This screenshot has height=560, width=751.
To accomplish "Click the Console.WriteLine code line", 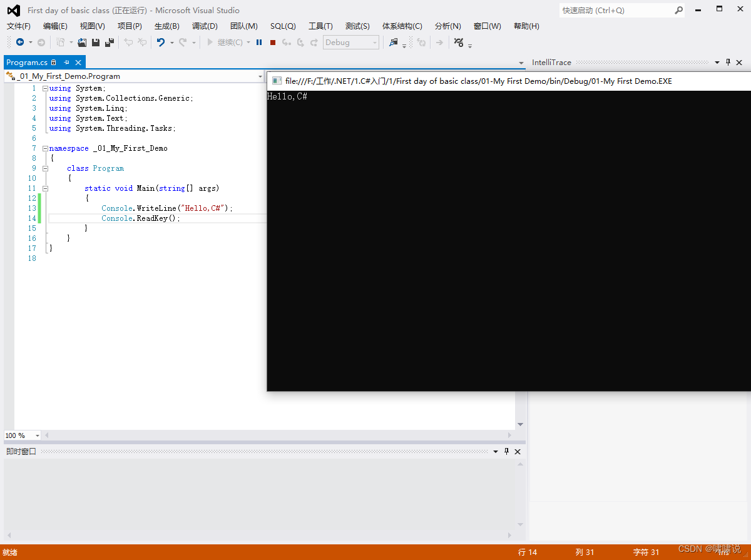I will click(167, 208).
